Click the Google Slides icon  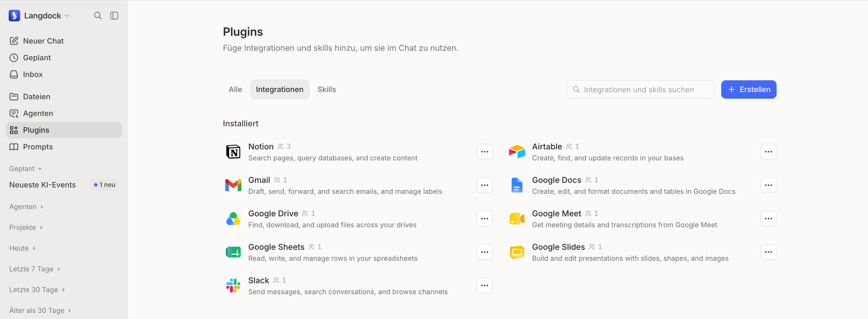click(517, 252)
